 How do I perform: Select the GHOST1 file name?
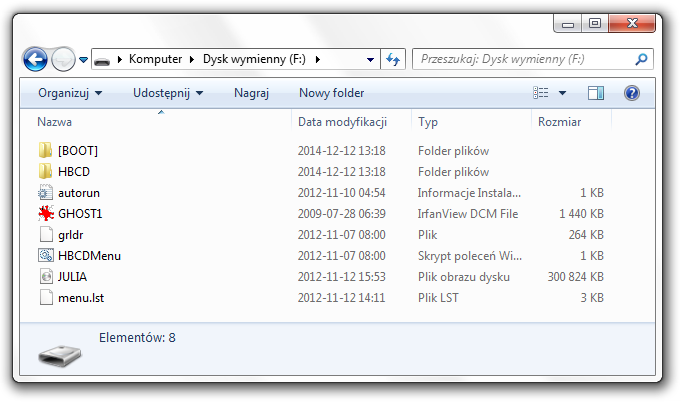(x=80, y=214)
